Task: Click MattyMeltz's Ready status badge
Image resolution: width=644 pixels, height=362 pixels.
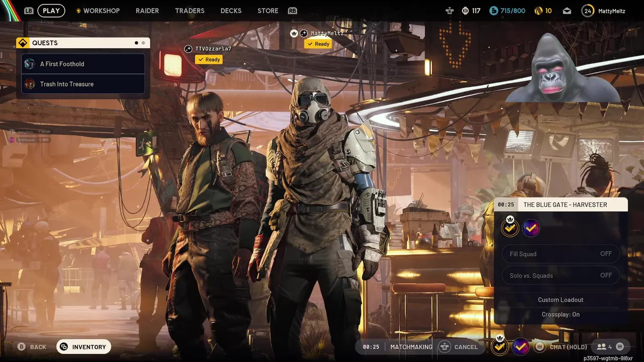Action: [318, 44]
